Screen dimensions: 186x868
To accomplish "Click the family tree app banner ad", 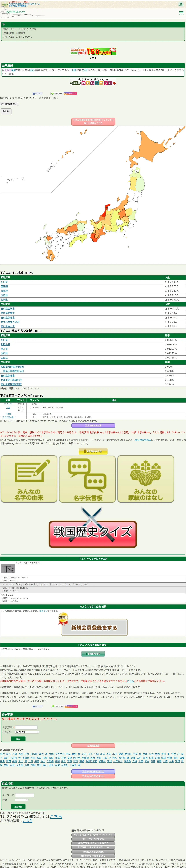I will 93,52.
